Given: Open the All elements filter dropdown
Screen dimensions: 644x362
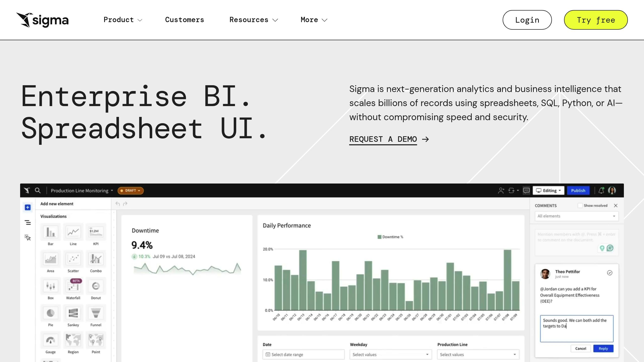Looking at the screenshot, I should pyautogui.click(x=577, y=216).
